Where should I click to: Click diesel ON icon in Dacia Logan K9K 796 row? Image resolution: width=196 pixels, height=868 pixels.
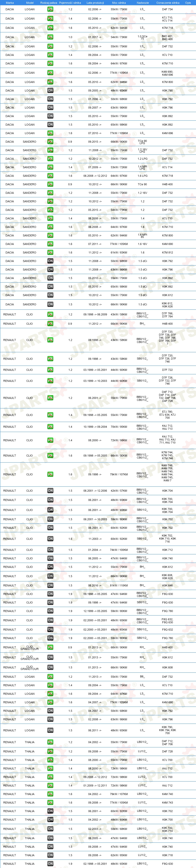[50, 108]
